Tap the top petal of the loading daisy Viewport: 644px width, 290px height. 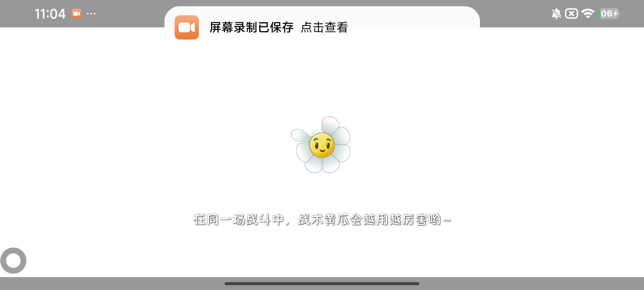click(x=330, y=125)
